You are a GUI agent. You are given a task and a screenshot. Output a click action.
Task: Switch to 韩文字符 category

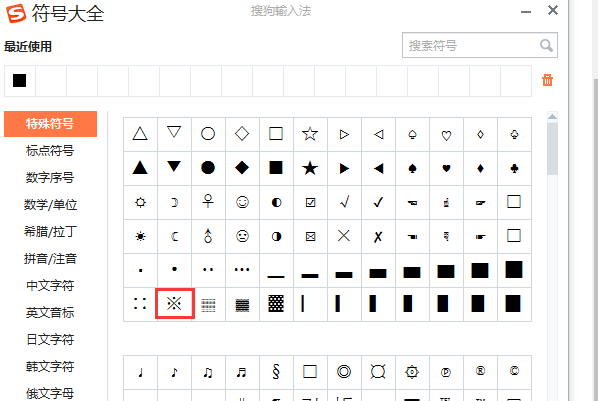click(x=50, y=367)
